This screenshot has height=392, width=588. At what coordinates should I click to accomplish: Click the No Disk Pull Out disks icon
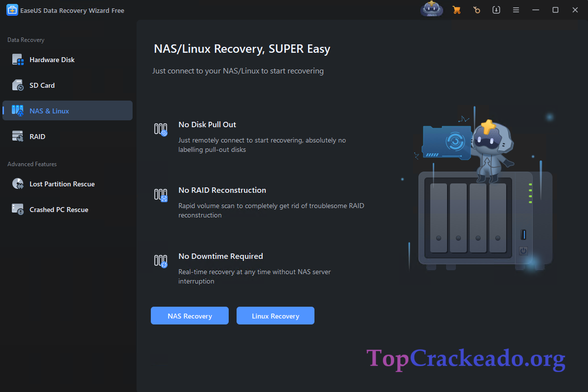(x=161, y=129)
